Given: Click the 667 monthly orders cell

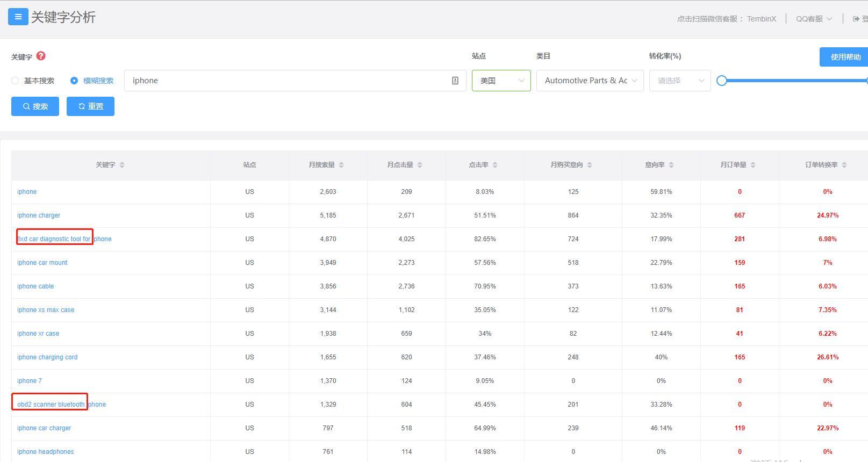Looking at the screenshot, I should [x=740, y=215].
